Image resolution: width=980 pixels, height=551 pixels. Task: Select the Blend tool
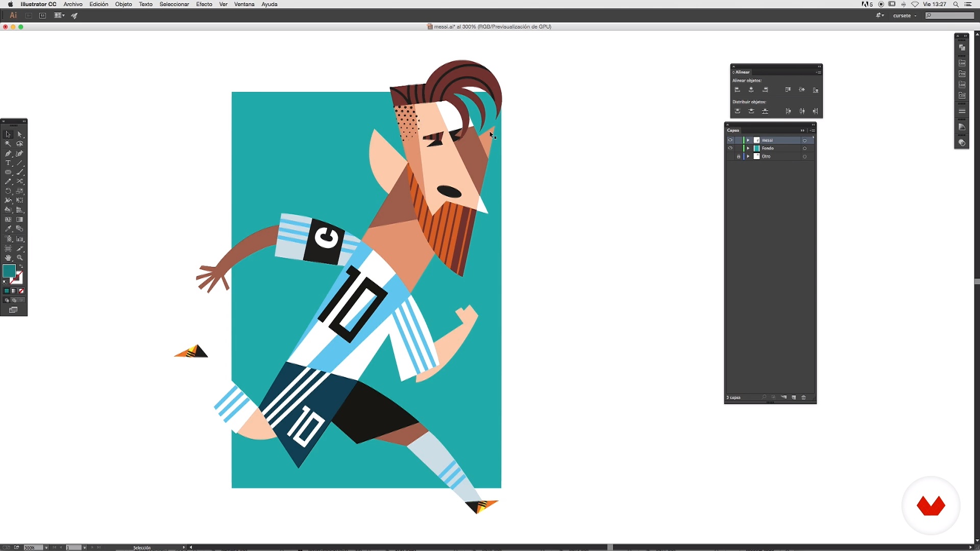click(x=20, y=229)
